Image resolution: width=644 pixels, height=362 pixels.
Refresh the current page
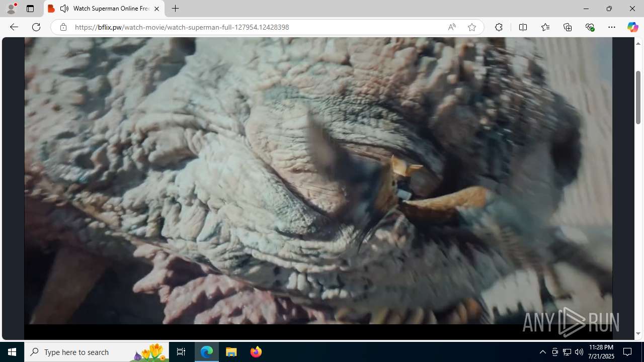(x=36, y=27)
